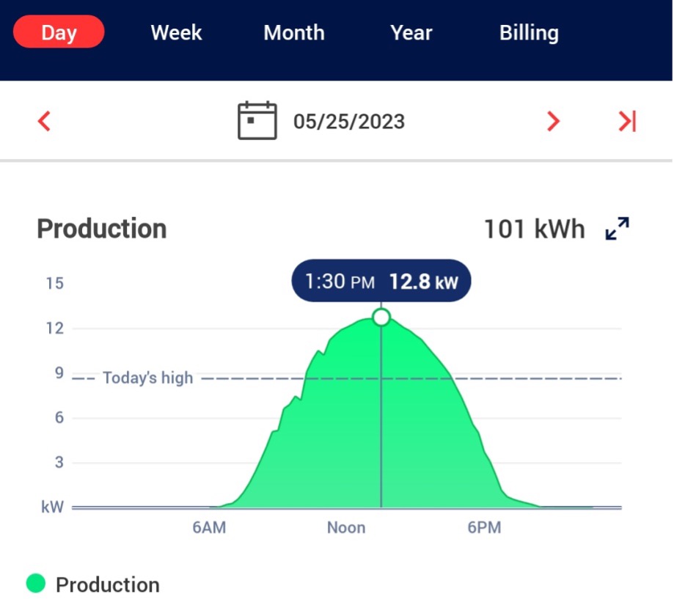Expand the Production chart to fullscreen
The width and height of the screenshot is (674, 616).
tap(618, 229)
